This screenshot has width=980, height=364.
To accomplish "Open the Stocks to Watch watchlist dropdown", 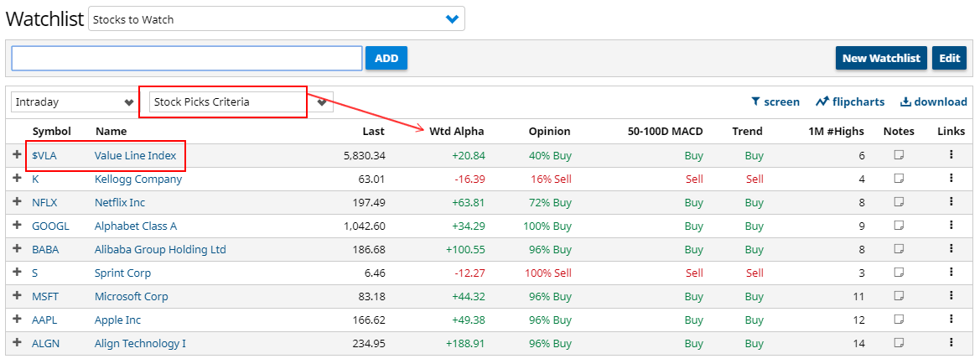I will tap(276, 19).
